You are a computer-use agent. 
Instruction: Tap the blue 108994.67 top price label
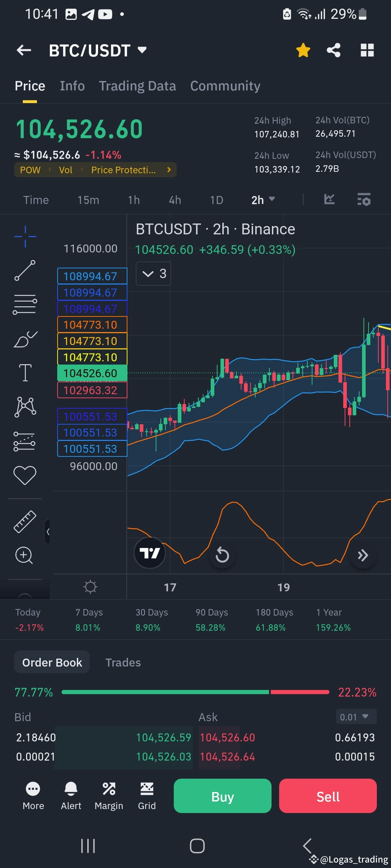(x=92, y=276)
